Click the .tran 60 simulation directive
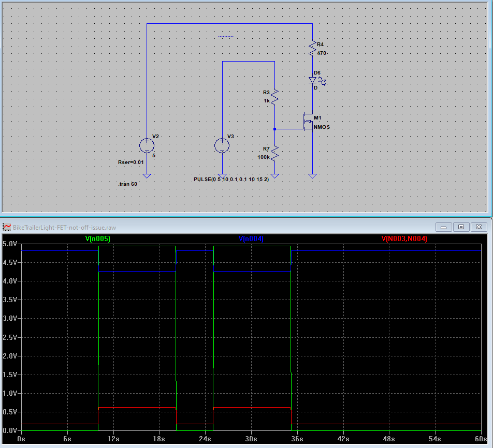Image resolution: width=493 pixels, height=448 pixels. [128, 184]
